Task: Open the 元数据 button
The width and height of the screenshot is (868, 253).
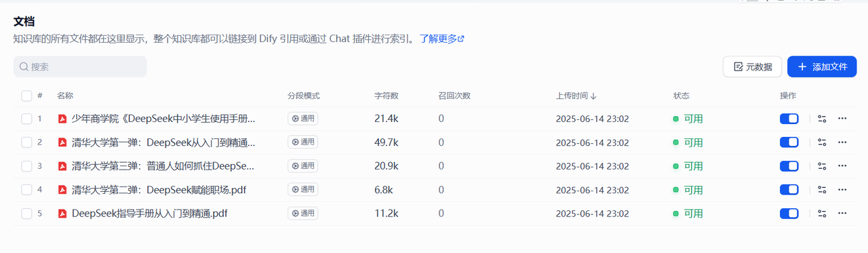Action: (x=752, y=66)
